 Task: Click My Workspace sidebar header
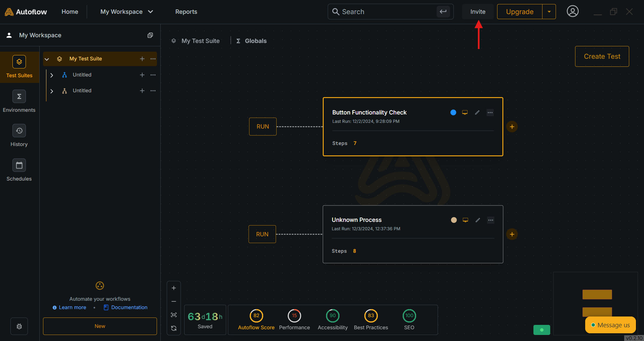pyautogui.click(x=40, y=35)
